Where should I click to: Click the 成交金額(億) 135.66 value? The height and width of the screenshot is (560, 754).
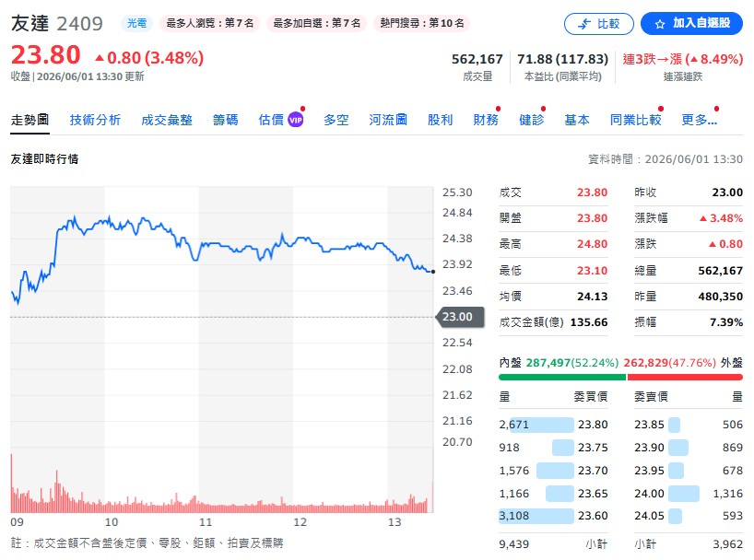(589, 322)
